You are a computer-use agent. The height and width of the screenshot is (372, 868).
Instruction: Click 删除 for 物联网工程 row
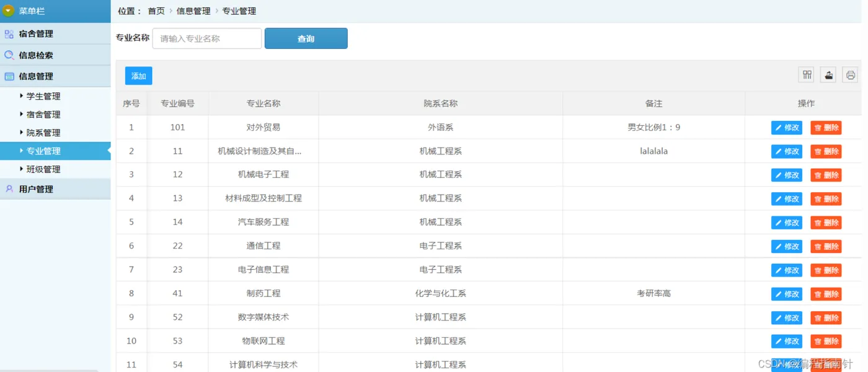coord(826,341)
